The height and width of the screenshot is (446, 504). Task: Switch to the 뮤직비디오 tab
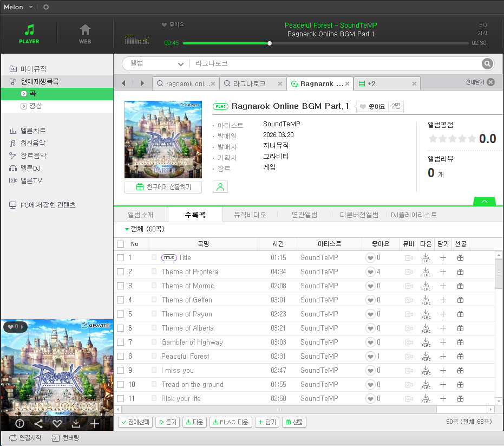250,215
